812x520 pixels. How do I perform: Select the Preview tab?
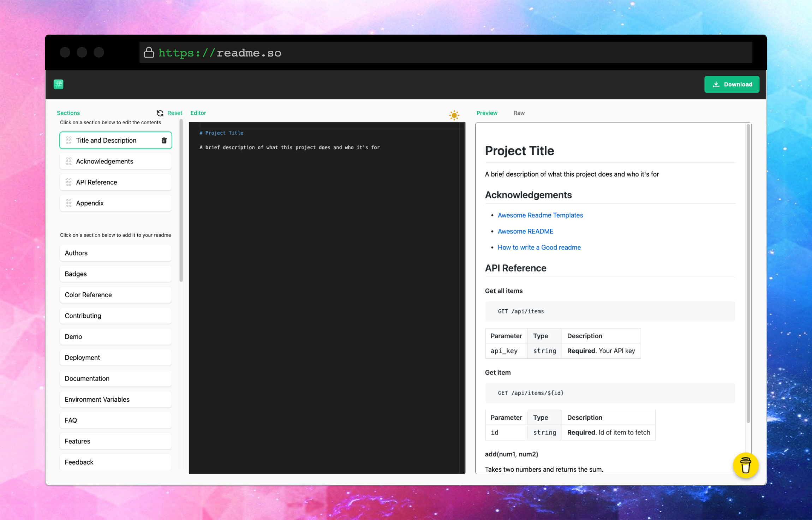click(x=486, y=113)
